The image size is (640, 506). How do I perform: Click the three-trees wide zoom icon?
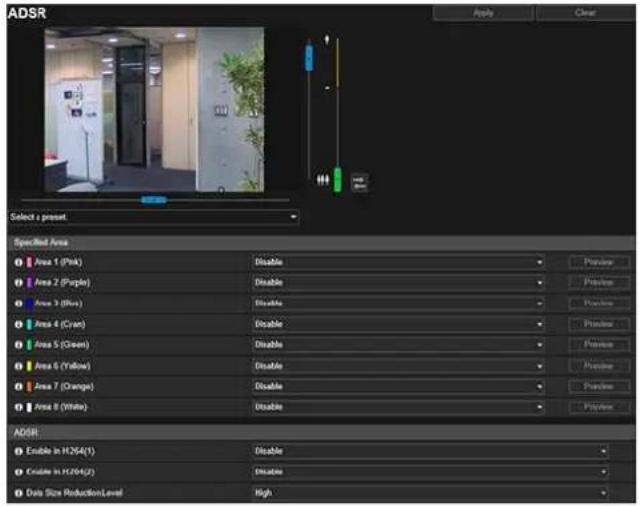pos(323,180)
